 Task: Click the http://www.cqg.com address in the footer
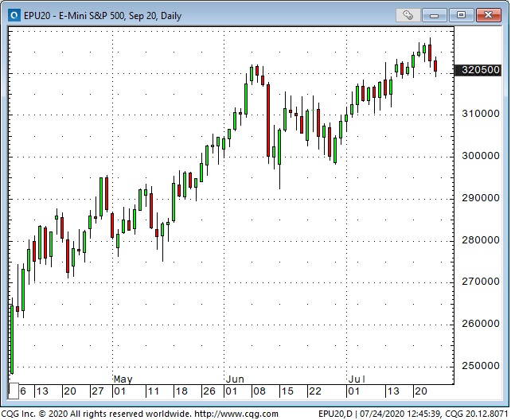pyautogui.click(x=236, y=414)
